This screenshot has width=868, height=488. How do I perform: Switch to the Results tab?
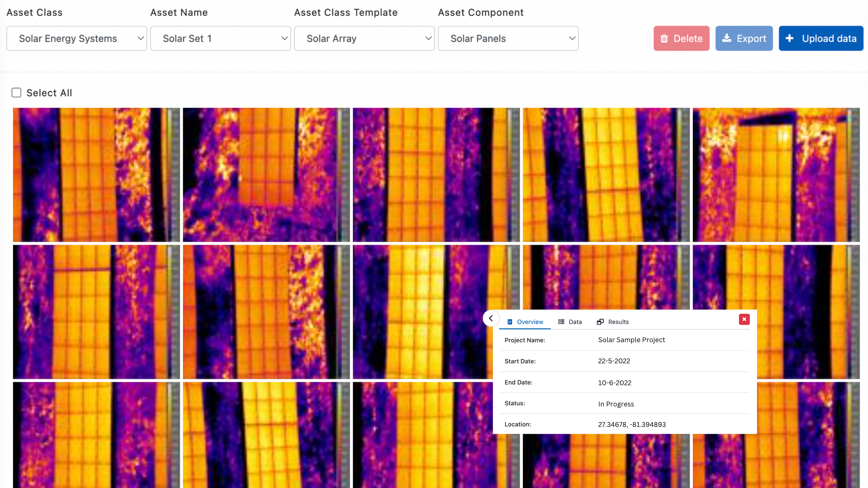point(613,322)
